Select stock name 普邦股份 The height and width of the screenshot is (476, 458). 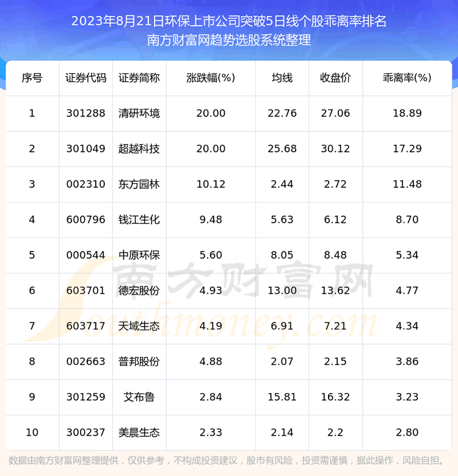pos(139,361)
